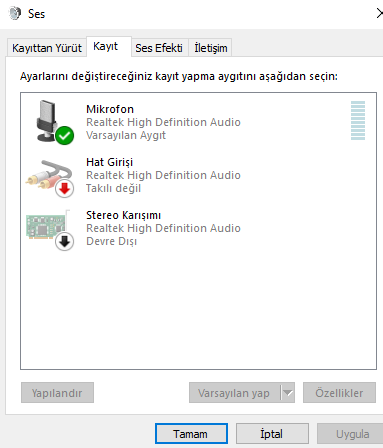Image resolution: width=383 pixels, height=448 pixels.
Task: Click the Varsayılan yap button
Action: click(x=235, y=393)
